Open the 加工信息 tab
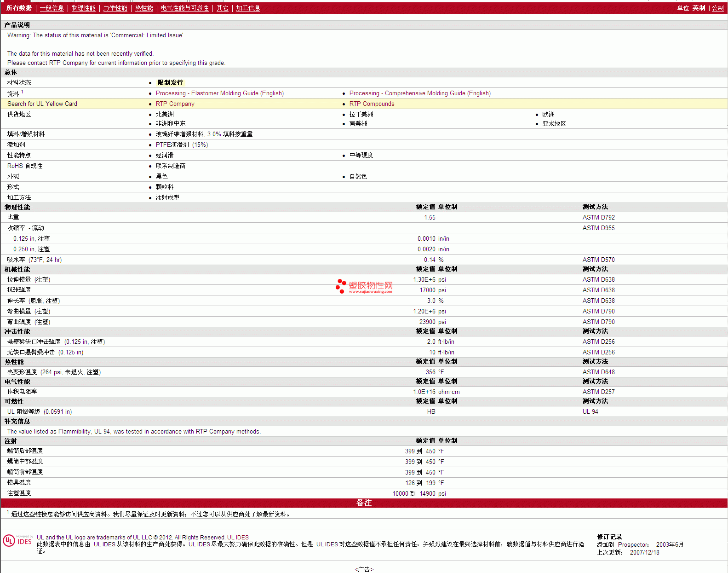This screenshot has height=573, width=728. click(x=248, y=8)
